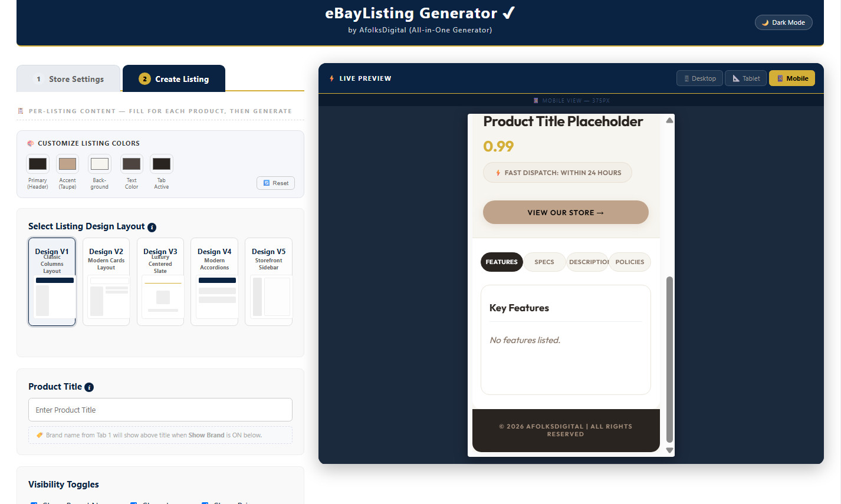Click View Our Store button in preview

pyautogui.click(x=566, y=212)
